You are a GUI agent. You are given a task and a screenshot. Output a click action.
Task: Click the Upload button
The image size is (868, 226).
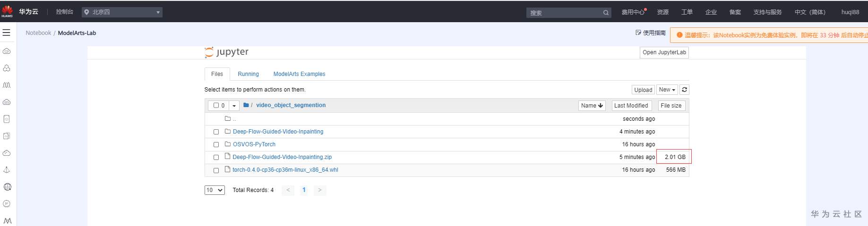643,90
